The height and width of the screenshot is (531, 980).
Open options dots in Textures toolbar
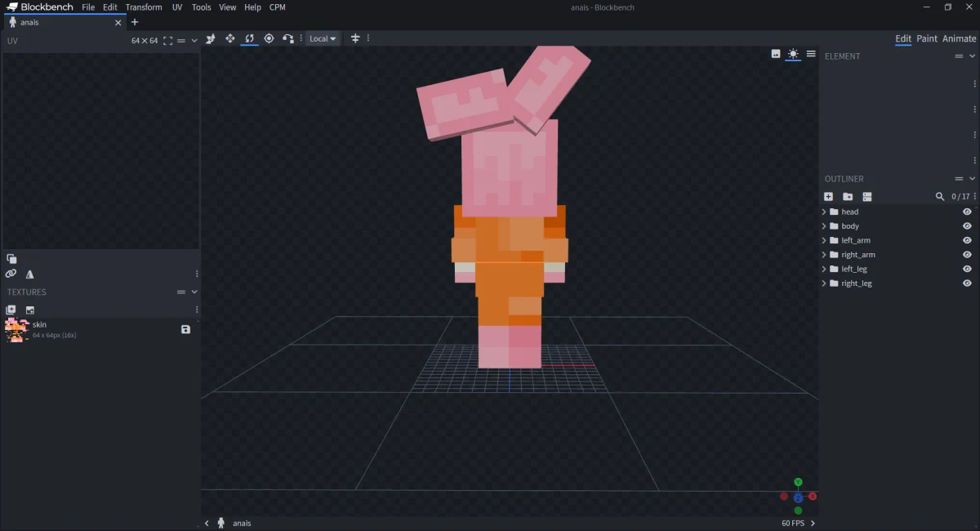197,310
